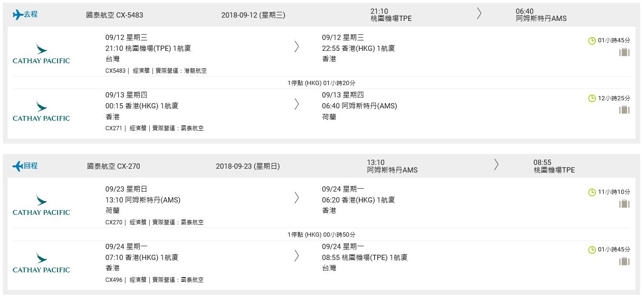Click the outbound 去程 airplane icon
Viewport: 644px width, 298px height.
[18, 15]
